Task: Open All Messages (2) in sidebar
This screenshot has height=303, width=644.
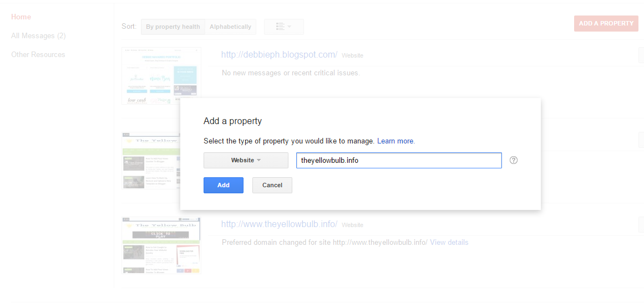Action: tap(38, 35)
